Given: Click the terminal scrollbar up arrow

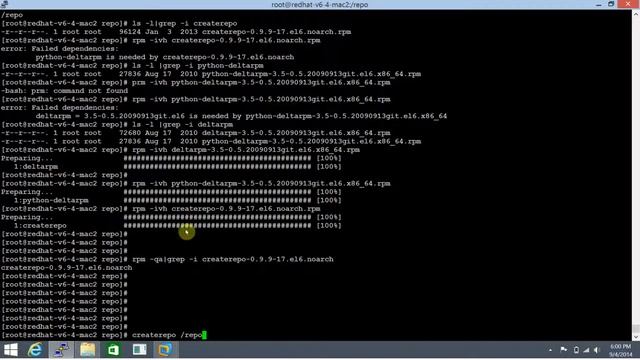Looking at the screenshot, I should coord(636,14).
